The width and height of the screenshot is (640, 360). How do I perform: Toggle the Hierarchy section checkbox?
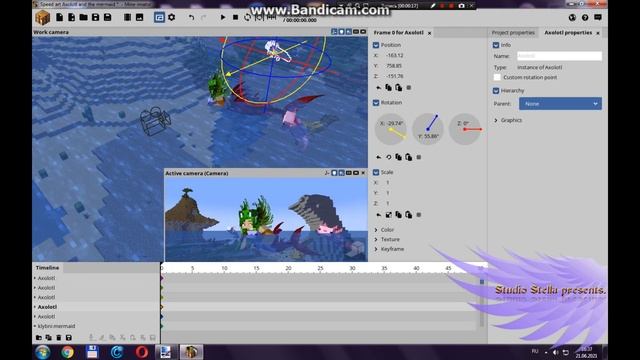pyautogui.click(x=496, y=91)
